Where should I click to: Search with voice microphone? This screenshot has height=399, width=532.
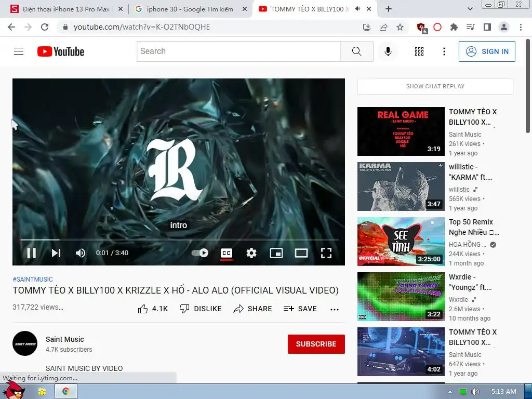coord(388,51)
